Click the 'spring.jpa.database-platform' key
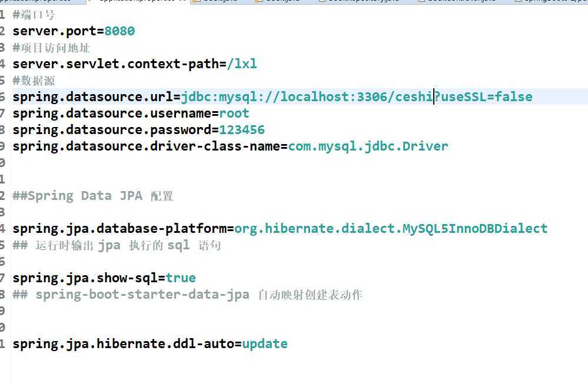 click(x=119, y=229)
